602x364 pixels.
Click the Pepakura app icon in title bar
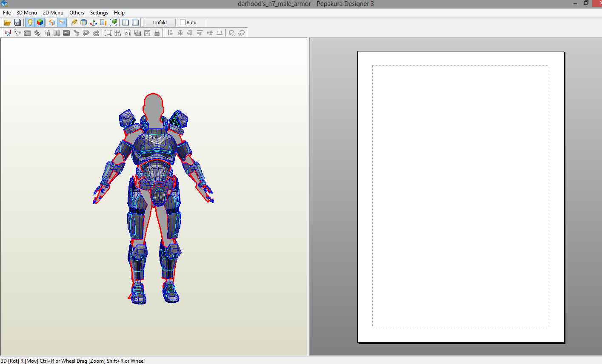pyautogui.click(x=4, y=4)
